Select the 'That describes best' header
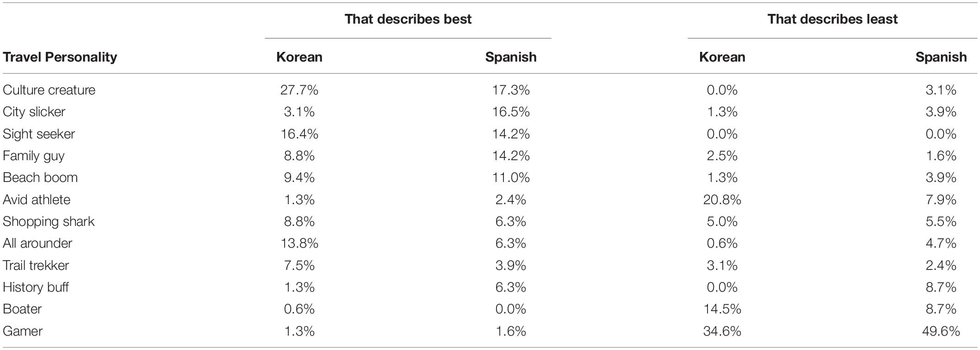The height and width of the screenshot is (350, 980). tap(408, 19)
